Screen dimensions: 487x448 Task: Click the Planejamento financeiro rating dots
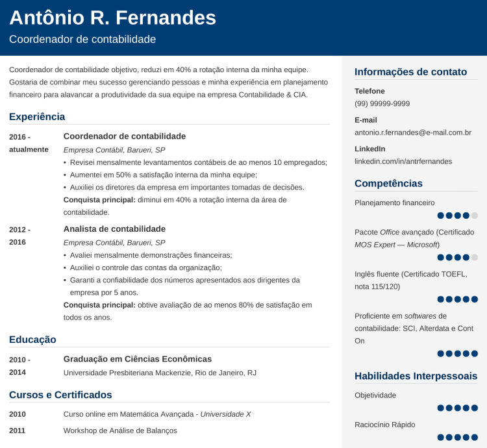point(458,216)
